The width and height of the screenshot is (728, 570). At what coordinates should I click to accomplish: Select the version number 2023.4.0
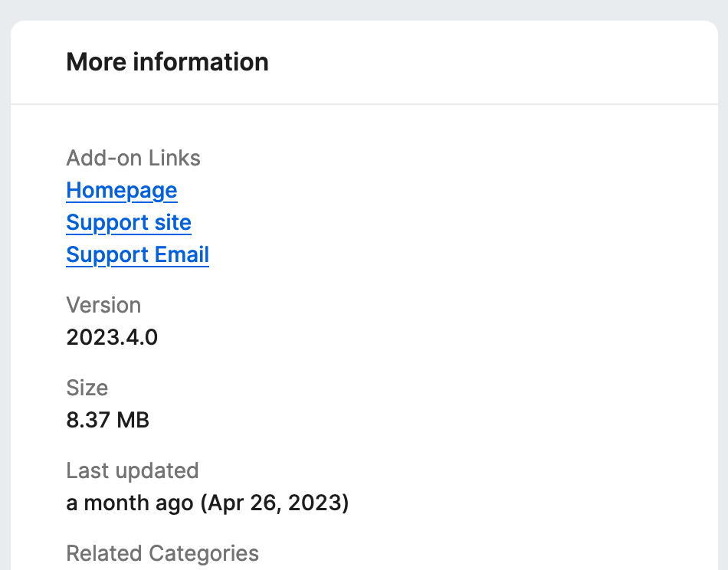112,338
